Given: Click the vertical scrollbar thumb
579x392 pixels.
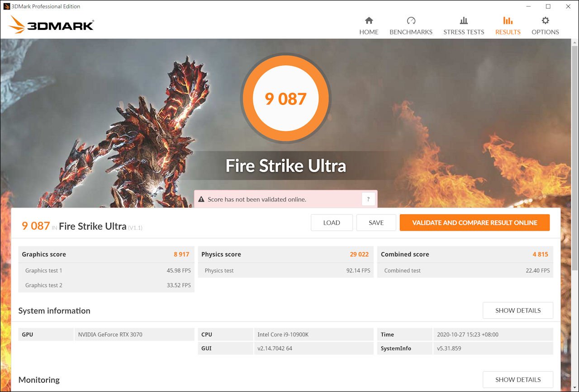Looking at the screenshot, I should click(575, 158).
